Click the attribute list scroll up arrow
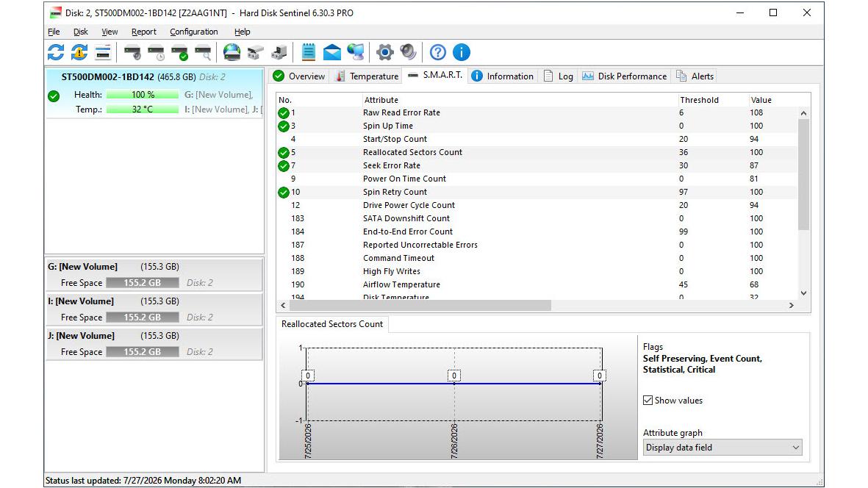Viewport: 868px width, 488px height. tap(804, 113)
